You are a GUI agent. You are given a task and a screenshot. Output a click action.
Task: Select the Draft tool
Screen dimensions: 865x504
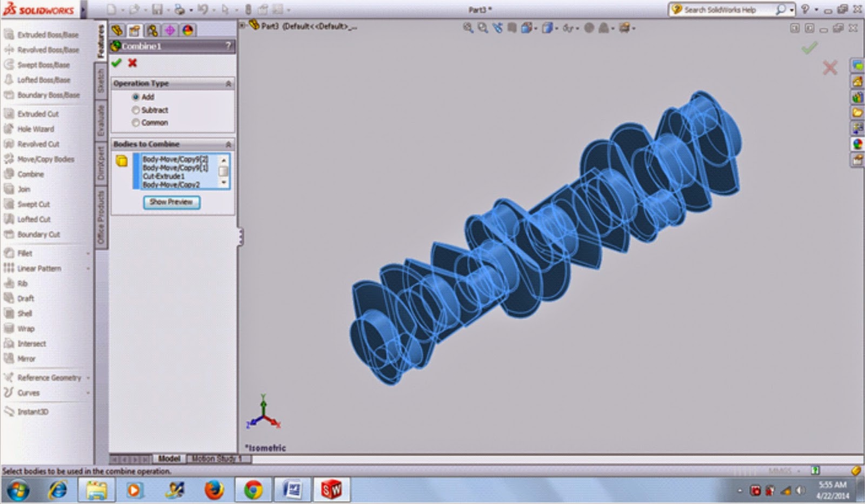[19, 298]
